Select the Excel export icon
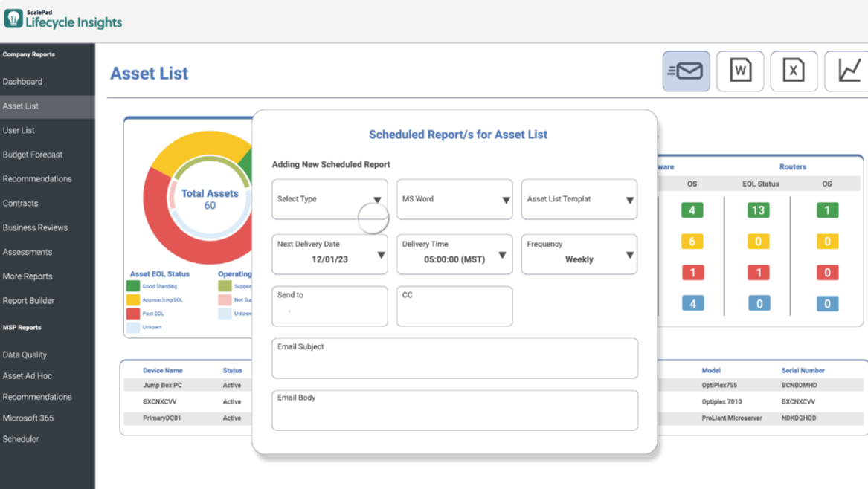 (x=793, y=71)
